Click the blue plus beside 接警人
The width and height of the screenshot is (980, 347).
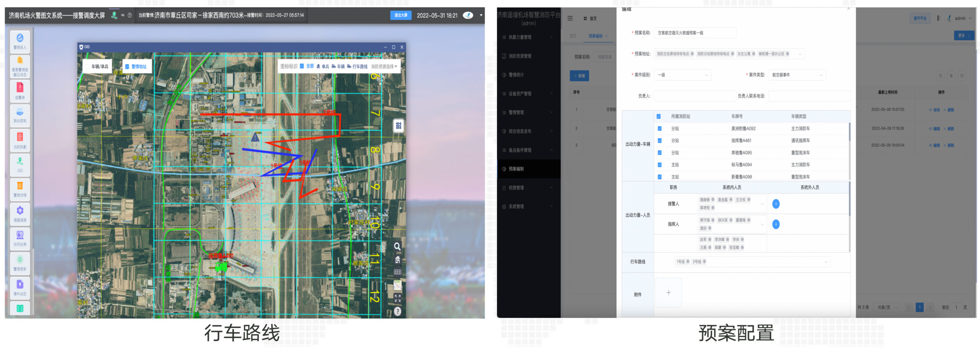coord(776,204)
